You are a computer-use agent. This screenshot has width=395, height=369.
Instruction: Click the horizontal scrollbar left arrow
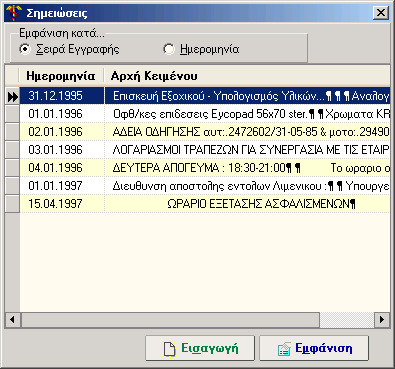(x=13, y=320)
